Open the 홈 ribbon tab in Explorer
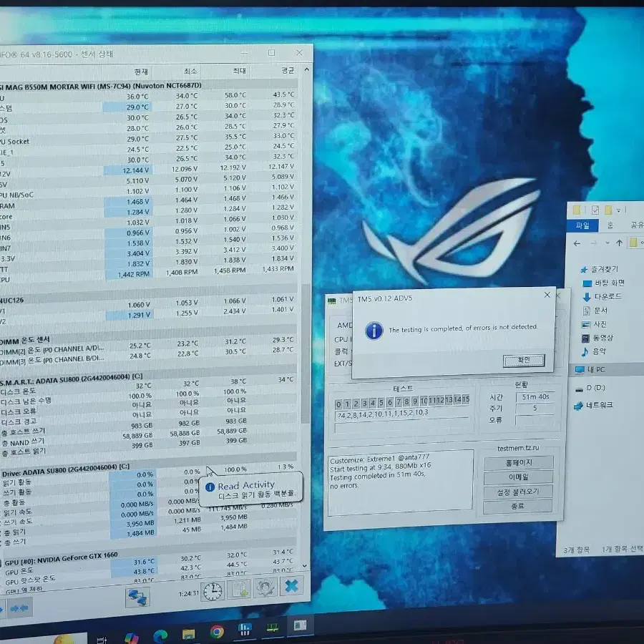Screen dimensions: 644x644 610,225
